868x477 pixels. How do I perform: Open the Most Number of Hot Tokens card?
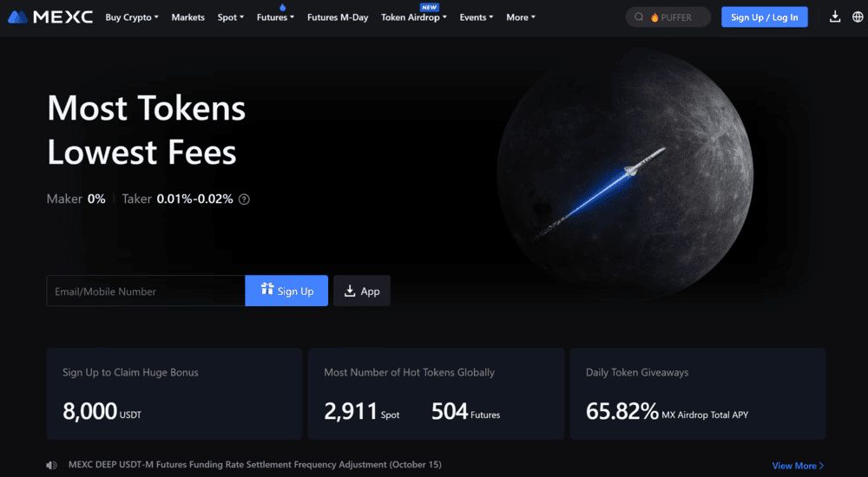[437, 394]
